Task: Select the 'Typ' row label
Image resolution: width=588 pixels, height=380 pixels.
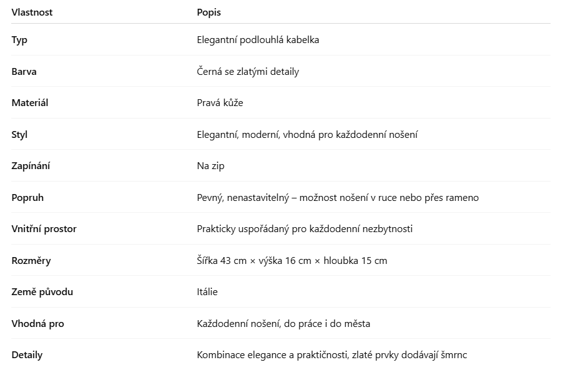Action: pyautogui.click(x=19, y=40)
